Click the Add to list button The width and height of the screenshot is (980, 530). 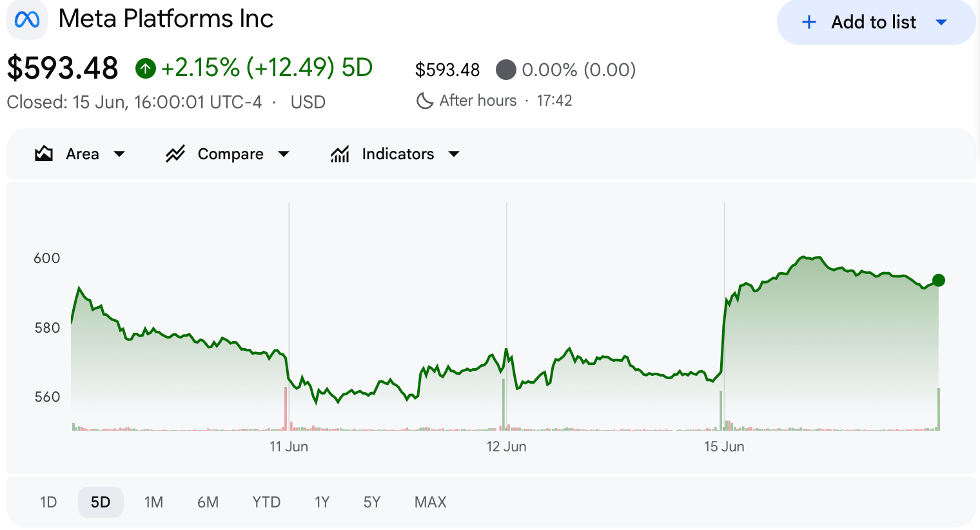pos(876,23)
